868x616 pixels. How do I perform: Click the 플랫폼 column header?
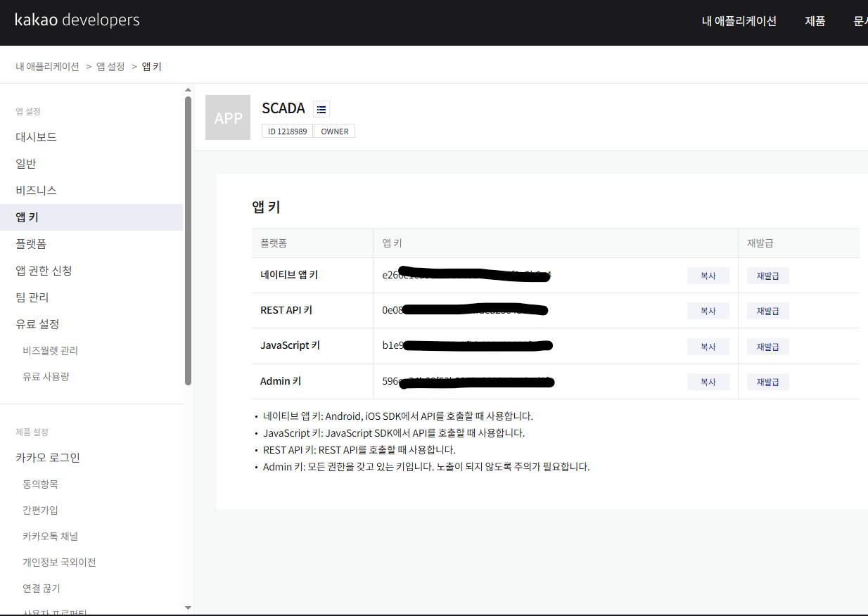[x=274, y=243]
